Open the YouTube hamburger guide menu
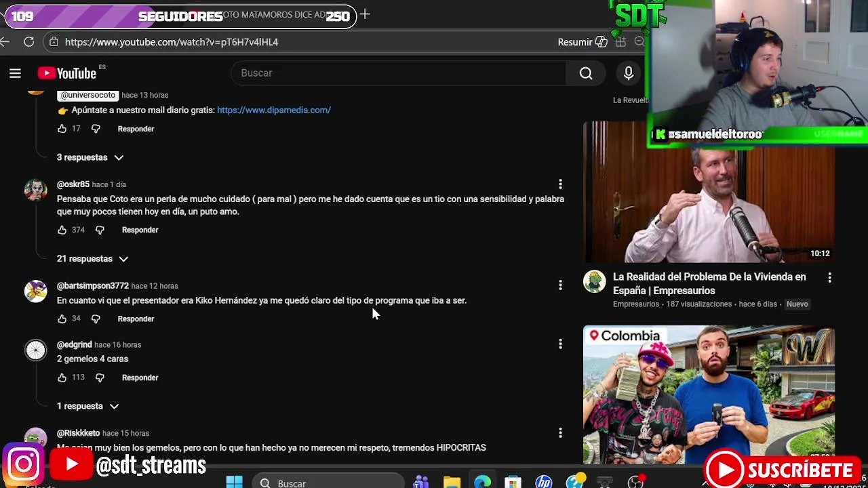The height and width of the screenshot is (488, 868). pos(15,73)
